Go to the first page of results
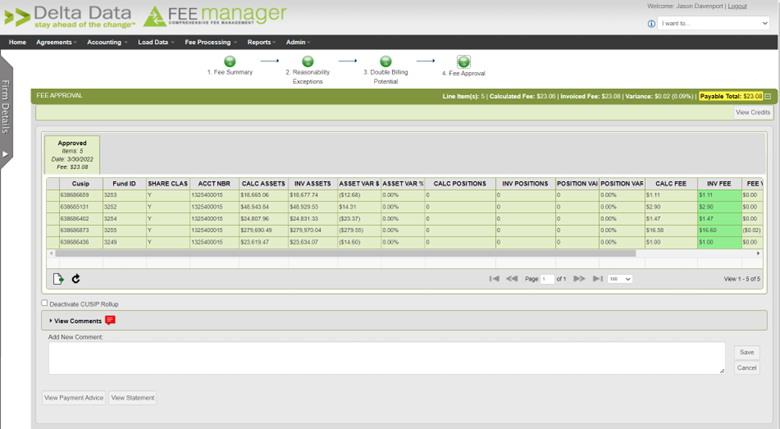 [x=494, y=279]
